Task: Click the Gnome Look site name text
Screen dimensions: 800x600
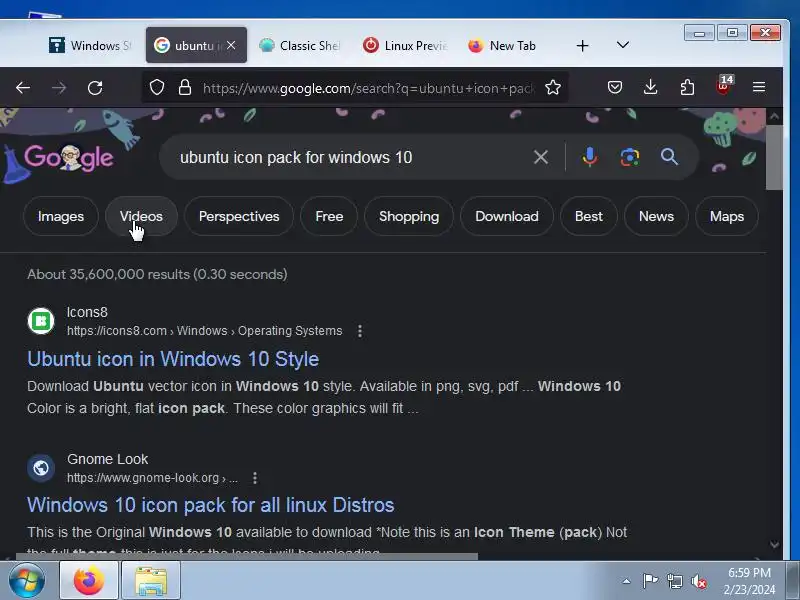Action: click(x=108, y=459)
